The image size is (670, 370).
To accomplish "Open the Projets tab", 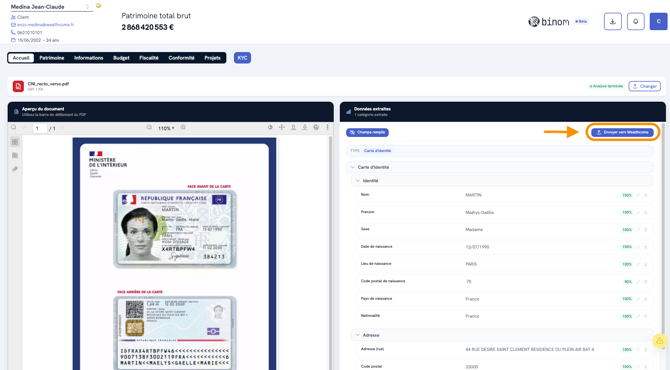I will point(212,58).
